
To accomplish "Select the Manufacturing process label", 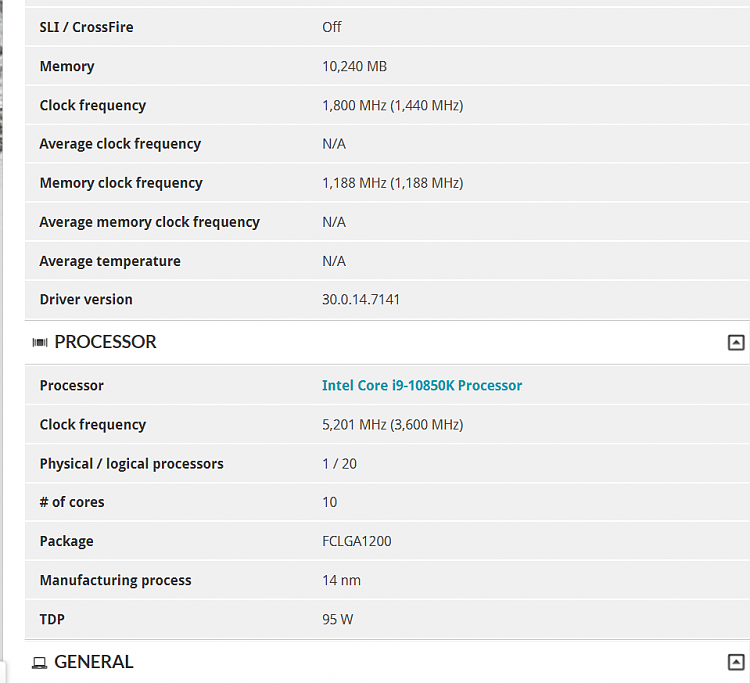I will point(115,580).
